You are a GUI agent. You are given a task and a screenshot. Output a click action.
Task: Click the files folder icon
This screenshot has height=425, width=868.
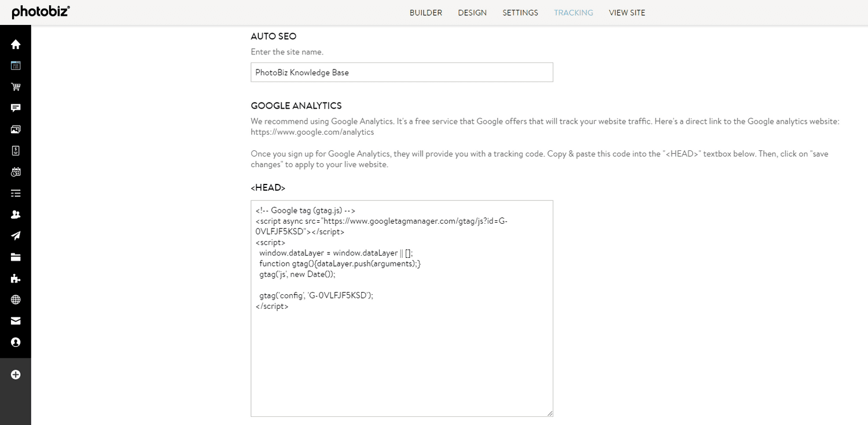coord(15,257)
